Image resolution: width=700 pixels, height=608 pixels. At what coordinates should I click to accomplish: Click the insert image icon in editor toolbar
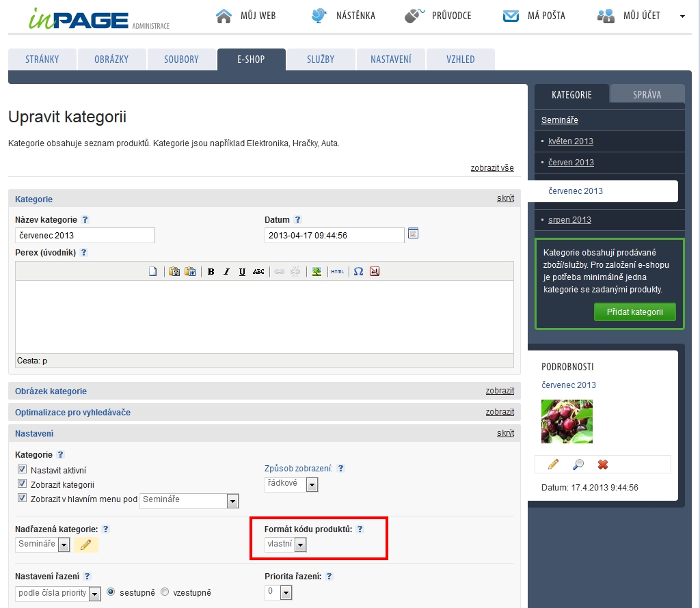317,271
